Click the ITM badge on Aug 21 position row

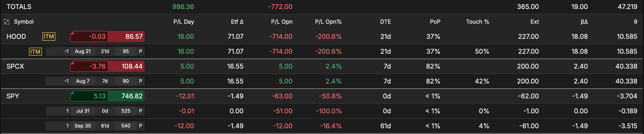click(x=35, y=51)
